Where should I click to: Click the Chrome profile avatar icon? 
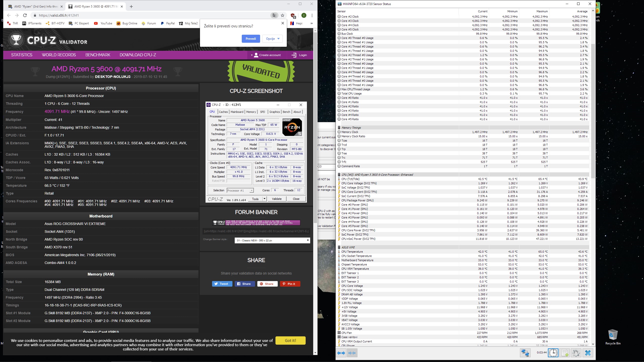tap(304, 15)
